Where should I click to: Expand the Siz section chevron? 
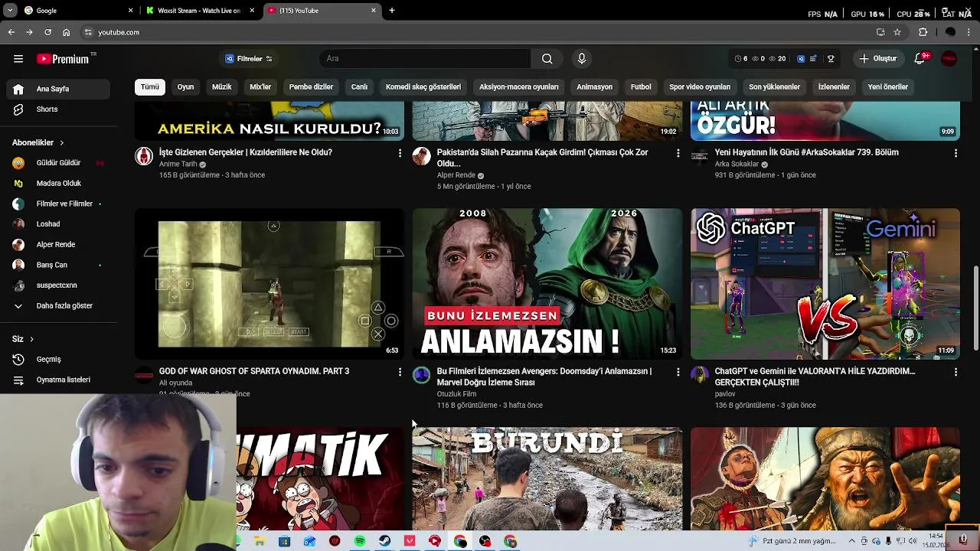click(x=31, y=339)
